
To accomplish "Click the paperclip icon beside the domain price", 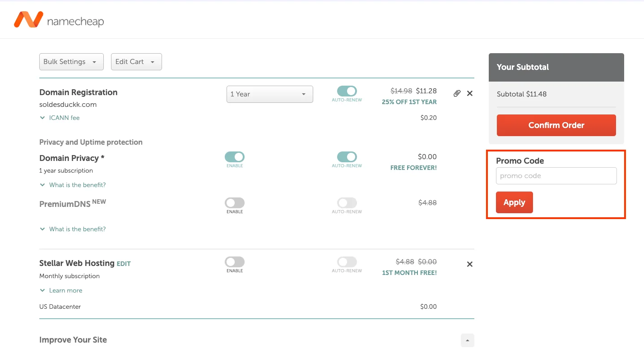I will [x=456, y=93].
